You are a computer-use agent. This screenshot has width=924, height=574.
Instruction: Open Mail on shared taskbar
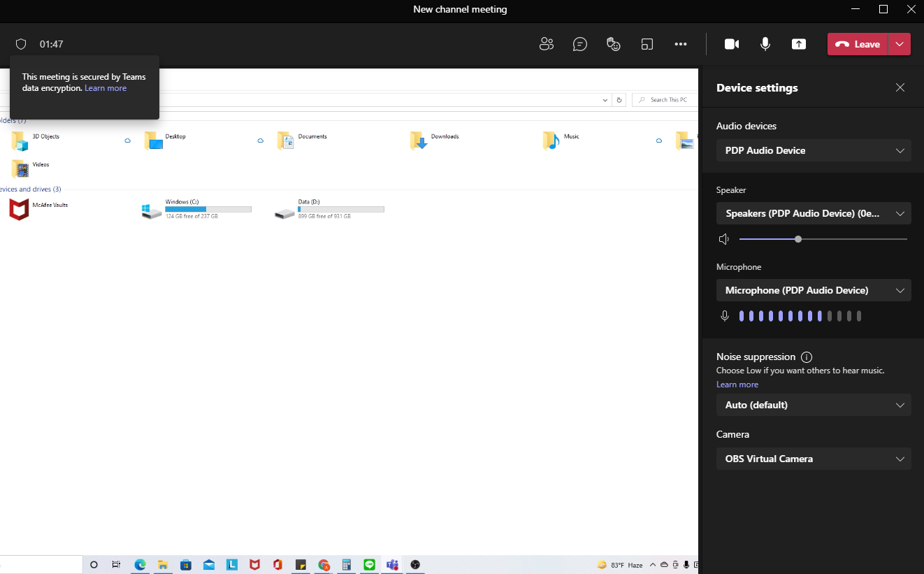click(x=208, y=565)
